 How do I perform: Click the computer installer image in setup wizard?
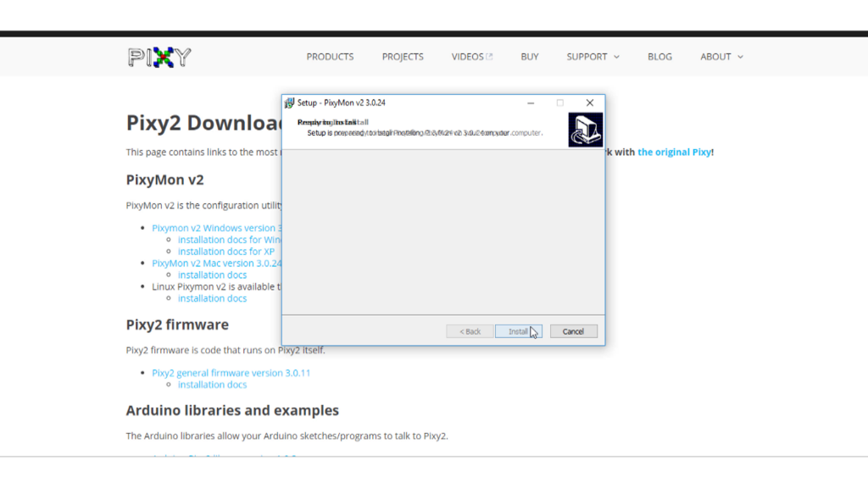585,130
